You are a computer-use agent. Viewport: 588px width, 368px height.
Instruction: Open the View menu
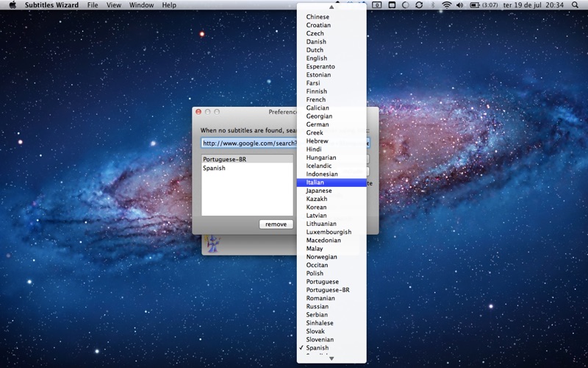[x=114, y=5]
